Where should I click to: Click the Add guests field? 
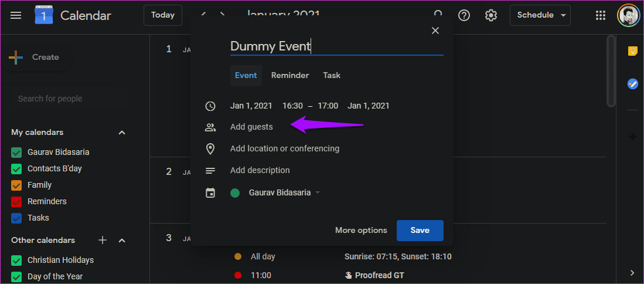(x=251, y=127)
